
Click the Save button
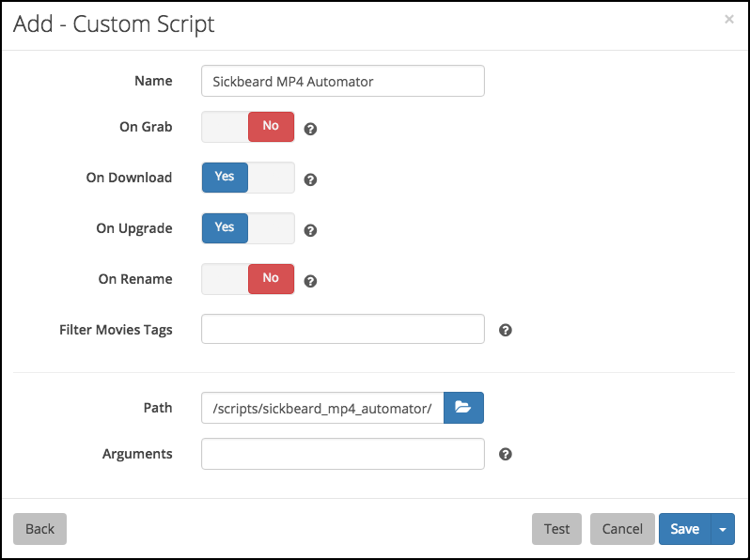(685, 529)
